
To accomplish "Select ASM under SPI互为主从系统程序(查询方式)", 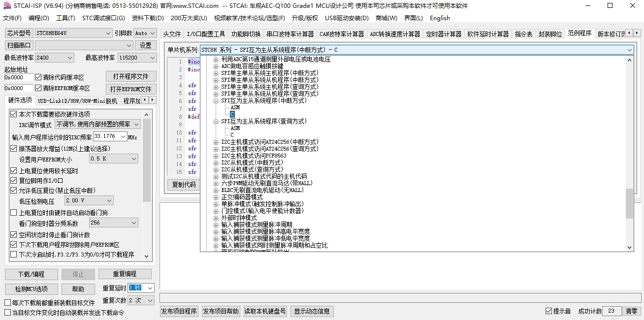I will (235, 128).
